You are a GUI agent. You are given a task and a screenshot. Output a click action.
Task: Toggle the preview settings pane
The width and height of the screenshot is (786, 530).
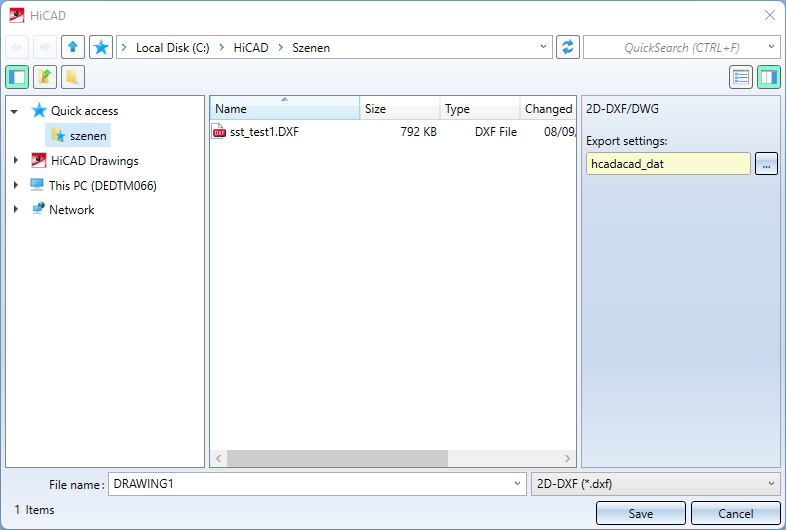(768, 77)
